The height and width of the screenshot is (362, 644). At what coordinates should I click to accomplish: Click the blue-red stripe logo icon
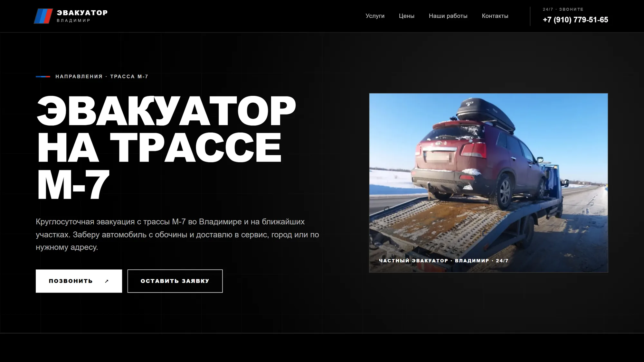[x=43, y=16]
